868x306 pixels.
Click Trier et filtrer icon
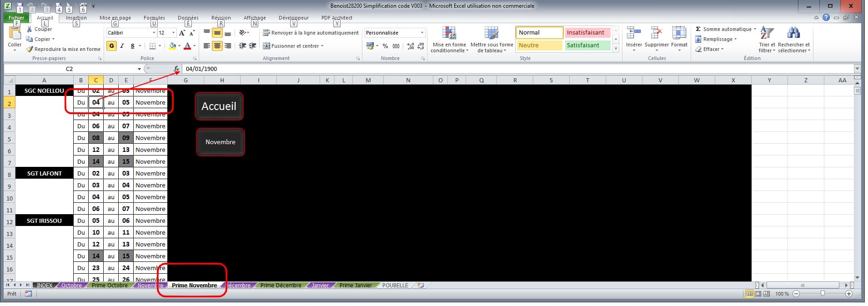tap(767, 33)
